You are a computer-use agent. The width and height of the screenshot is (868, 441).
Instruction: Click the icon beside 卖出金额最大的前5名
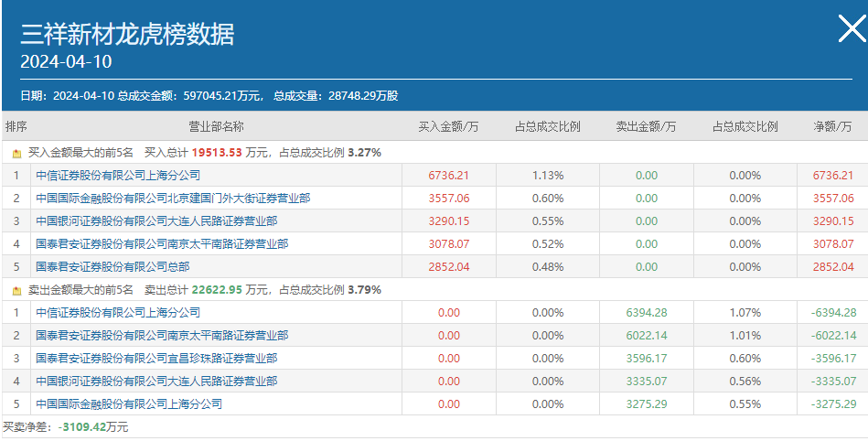[17, 290]
